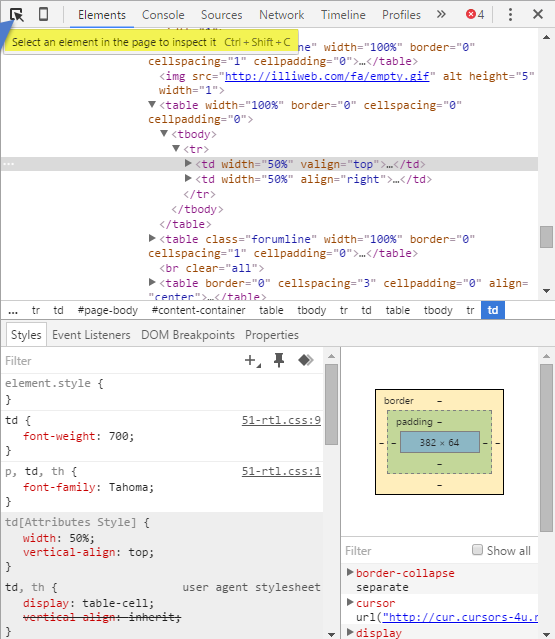Activate the element inspect picker icon

coord(17,15)
